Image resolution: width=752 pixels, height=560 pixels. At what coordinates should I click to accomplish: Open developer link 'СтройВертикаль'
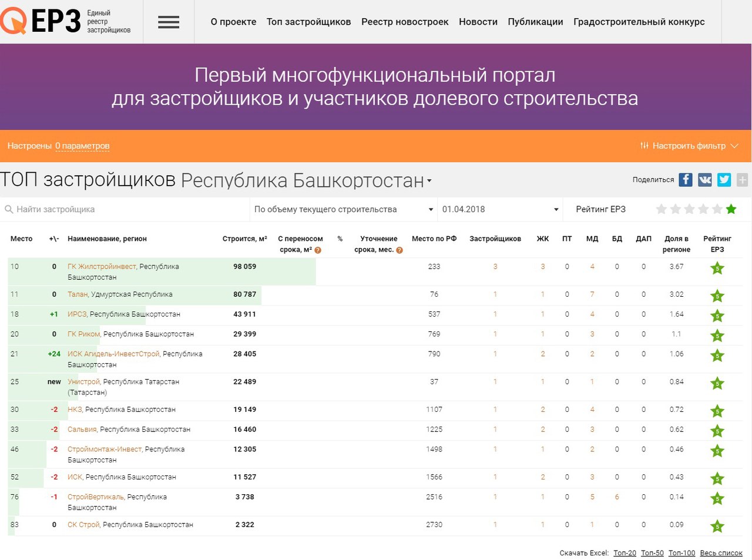click(96, 497)
